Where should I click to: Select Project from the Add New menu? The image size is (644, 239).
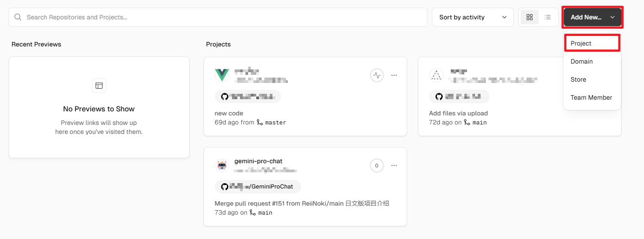(592, 43)
